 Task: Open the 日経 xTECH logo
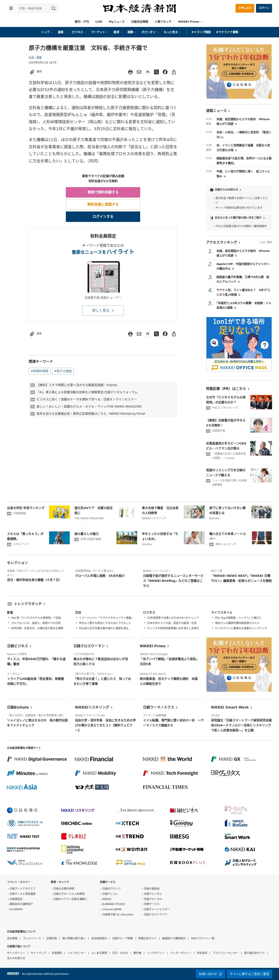(127, 823)
